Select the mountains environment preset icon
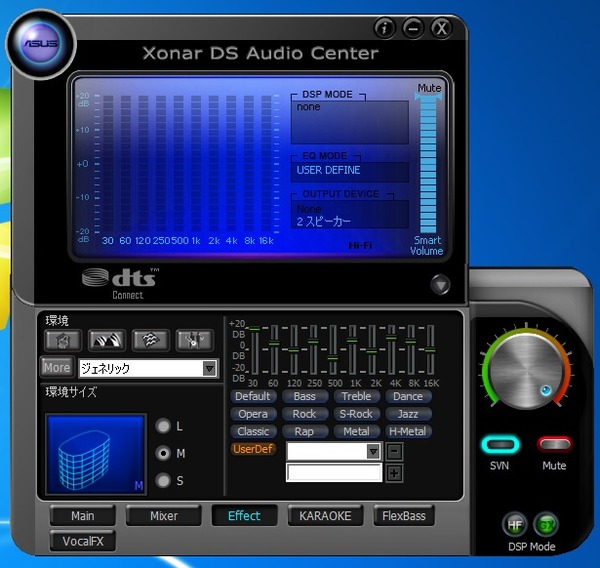Image resolution: width=600 pixels, height=568 pixels. coord(107,340)
